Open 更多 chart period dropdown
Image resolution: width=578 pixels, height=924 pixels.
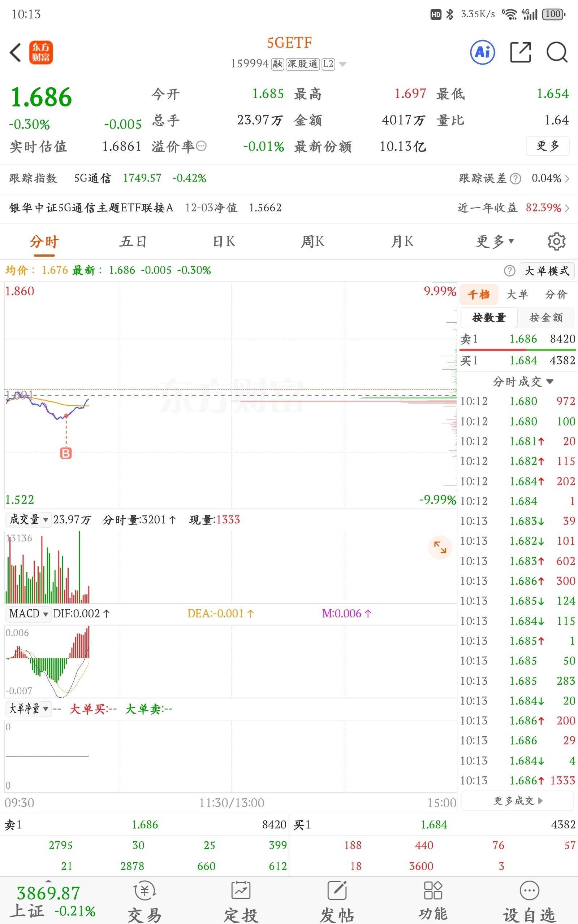pyautogui.click(x=495, y=241)
